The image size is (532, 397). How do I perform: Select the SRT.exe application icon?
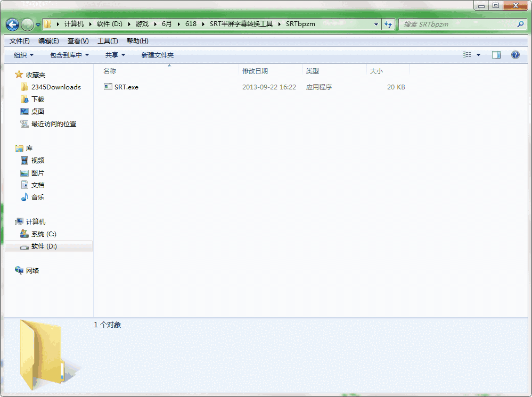[x=108, y=87]
